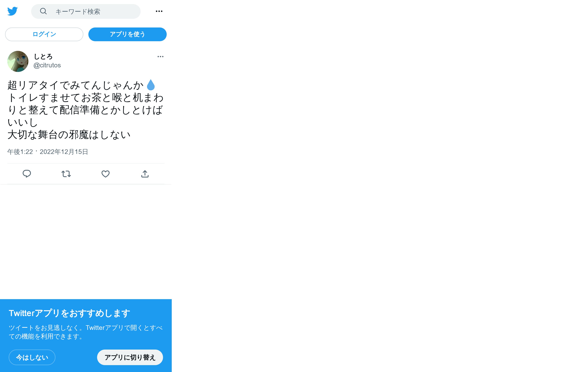The image size is (588, 372).
Task: Click the water droplet emoji in the tweet
Action: point(151,85)
